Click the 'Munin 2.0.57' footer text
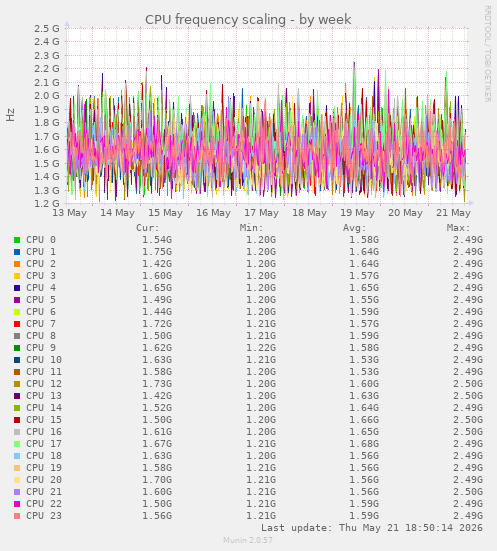This screenshot has height=551, width=497. pos(248,540)
